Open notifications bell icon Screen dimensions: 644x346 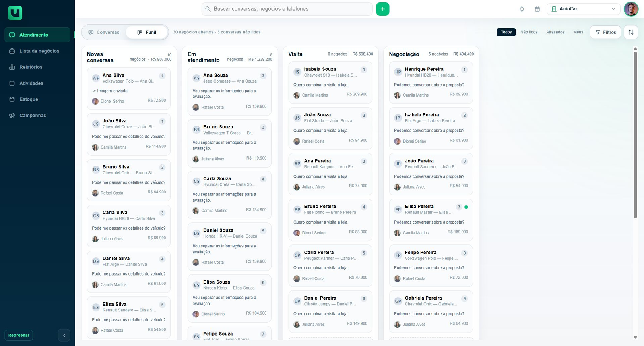[522, 9]
